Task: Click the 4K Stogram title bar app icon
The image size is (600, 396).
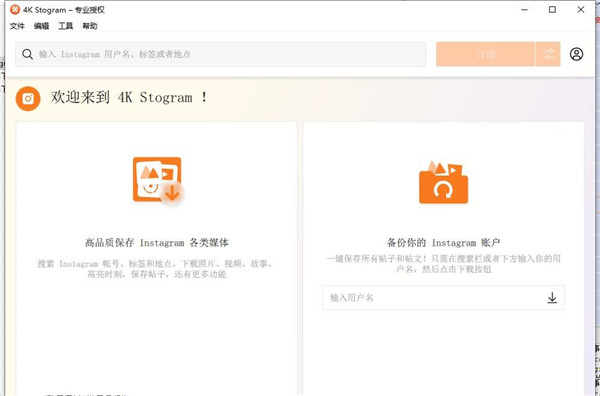Action: click(15, 10)
